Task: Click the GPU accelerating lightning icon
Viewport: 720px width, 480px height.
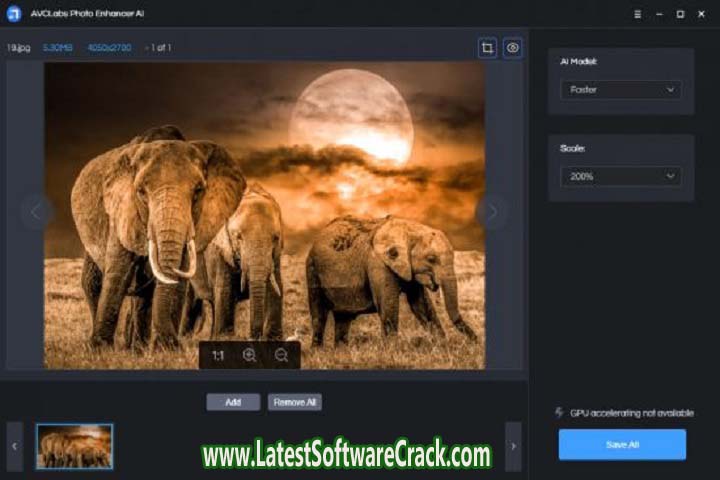Action: click(x=559, y=412)
